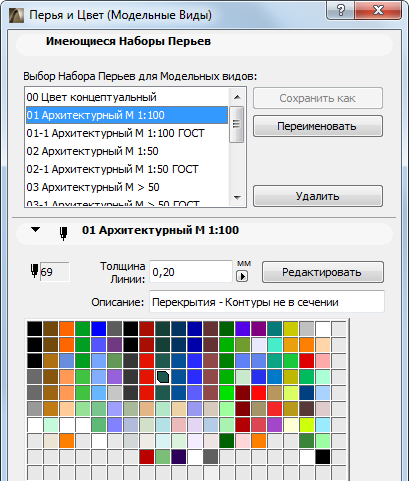Pick the teal swatch in the first row
Viewport: 409px width, 481px height.
[275, 329]
